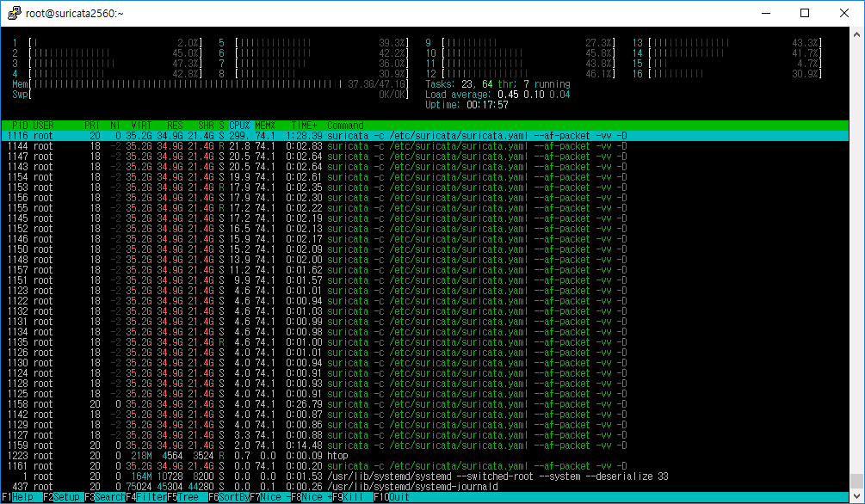This screenshot has width=865, height=504.
Task: Sort by the PID column header
Action: (x=20, y=126)
